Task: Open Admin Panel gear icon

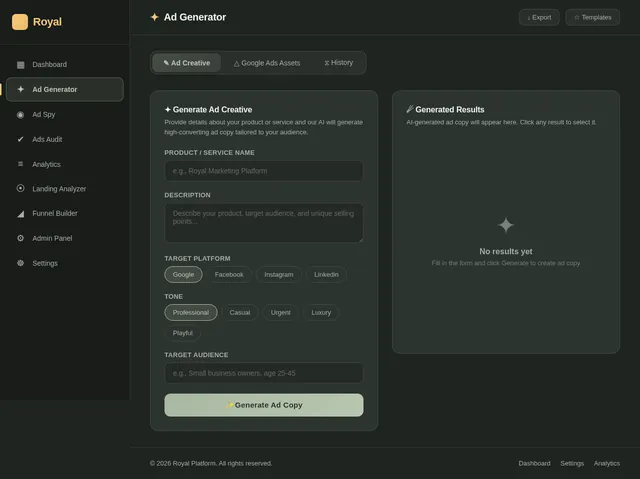Action: coord(20,238)
